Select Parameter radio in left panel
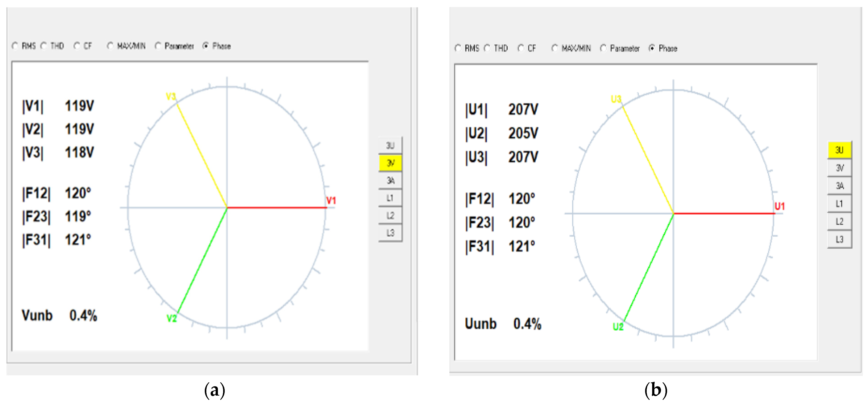This screenshot has height=406, width=868. point(158,46)
